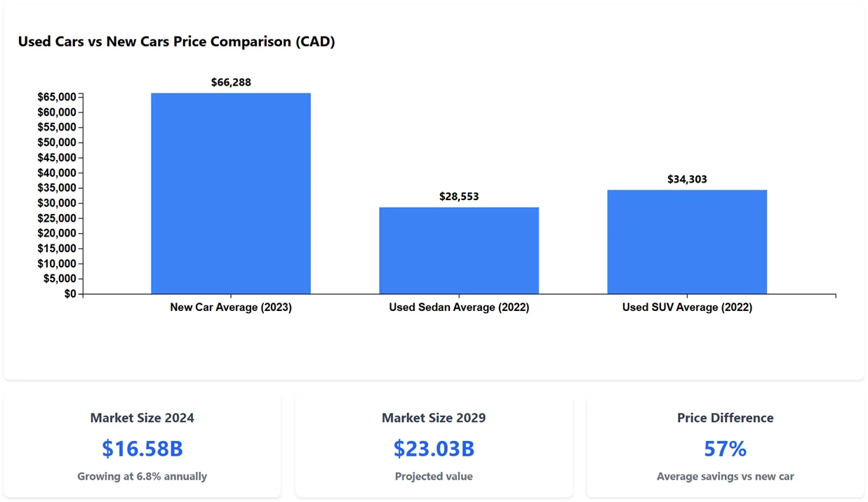The image size is (868, 502).
Task: Click the 57% price difference figure
Action: tap(725, 448)
